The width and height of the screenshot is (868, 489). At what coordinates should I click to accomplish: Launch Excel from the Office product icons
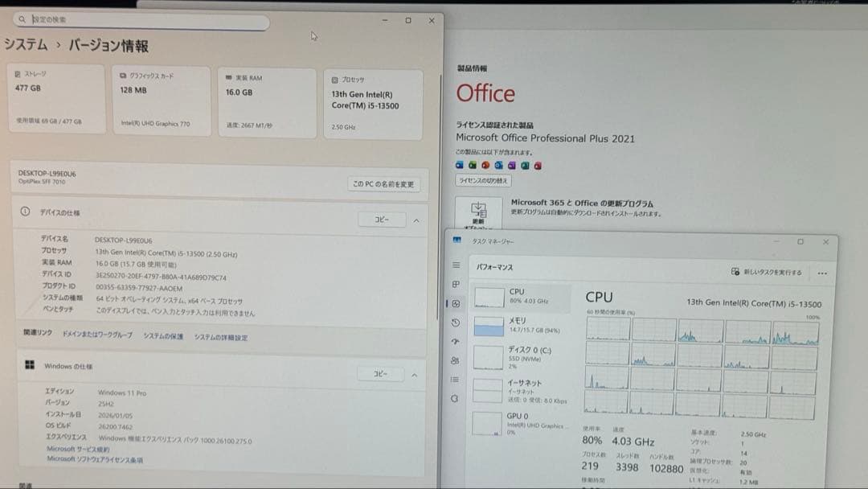pyautogui.click(x=472, y=165)
